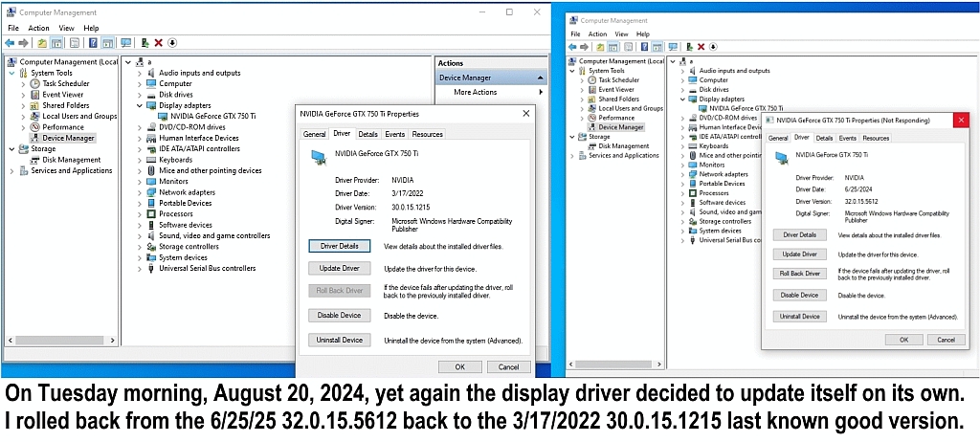Click Event Viewer icon in left window
The height and width of the screenshot is (442, 980).
point(35,95)
